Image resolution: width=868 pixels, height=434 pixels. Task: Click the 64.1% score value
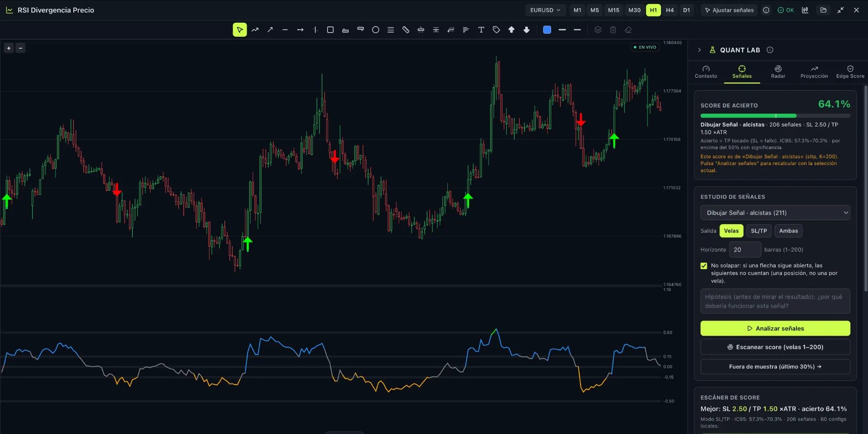pyautogui.click(x=834, y=104)
